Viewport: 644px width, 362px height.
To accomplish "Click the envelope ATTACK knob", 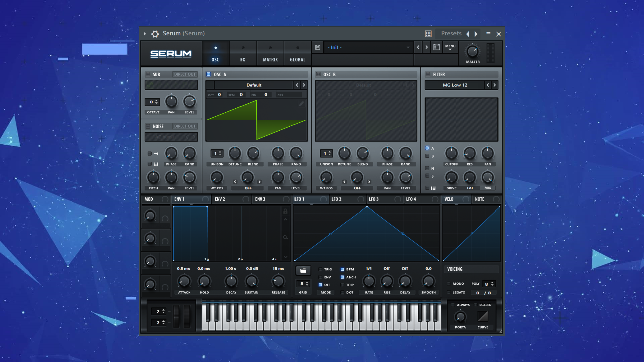I will click(184, 281).
